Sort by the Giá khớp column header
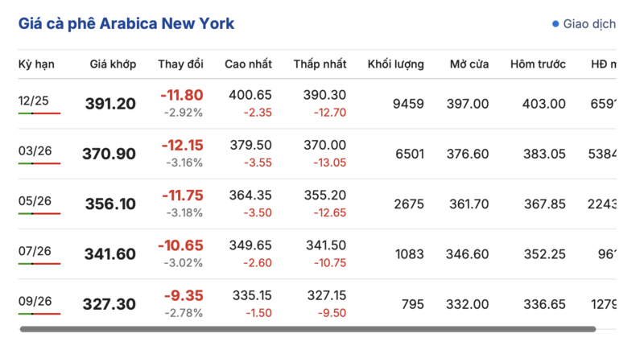The width and height of the screenshot is (644, 350). tap(113, 64)
